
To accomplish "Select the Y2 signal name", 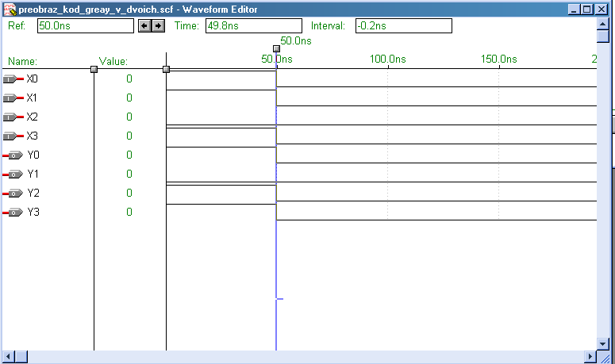I will tap(33, 193).
